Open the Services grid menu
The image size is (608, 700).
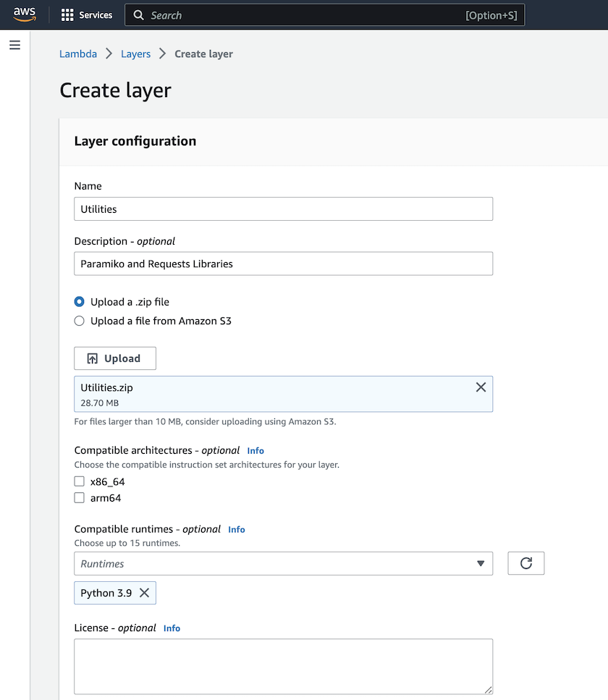click(x=86, y=15)
